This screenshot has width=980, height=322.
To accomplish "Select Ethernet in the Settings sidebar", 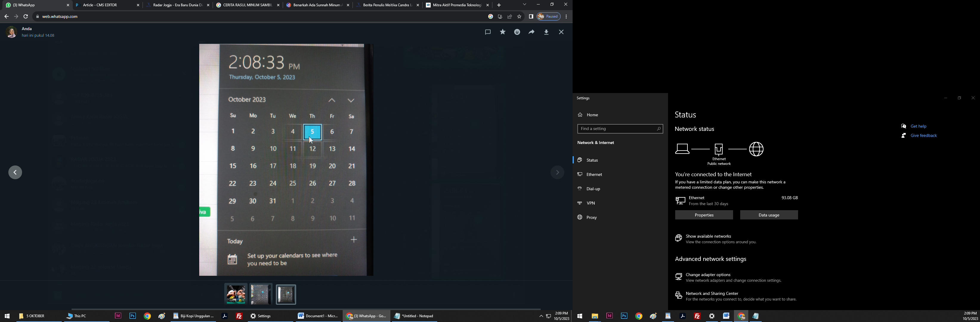I will click(x=594, y=174).
